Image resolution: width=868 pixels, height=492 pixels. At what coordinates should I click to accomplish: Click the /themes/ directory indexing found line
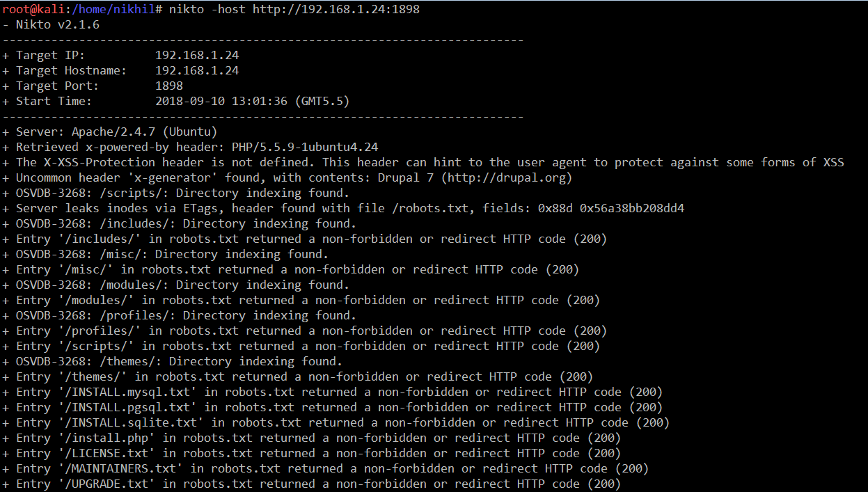point(179,361)
